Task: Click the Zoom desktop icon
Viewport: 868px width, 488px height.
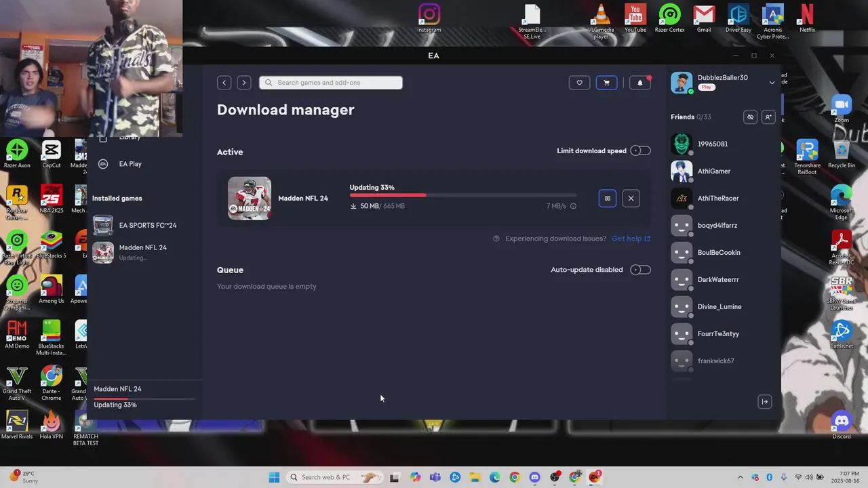Action: coord(842,108)
